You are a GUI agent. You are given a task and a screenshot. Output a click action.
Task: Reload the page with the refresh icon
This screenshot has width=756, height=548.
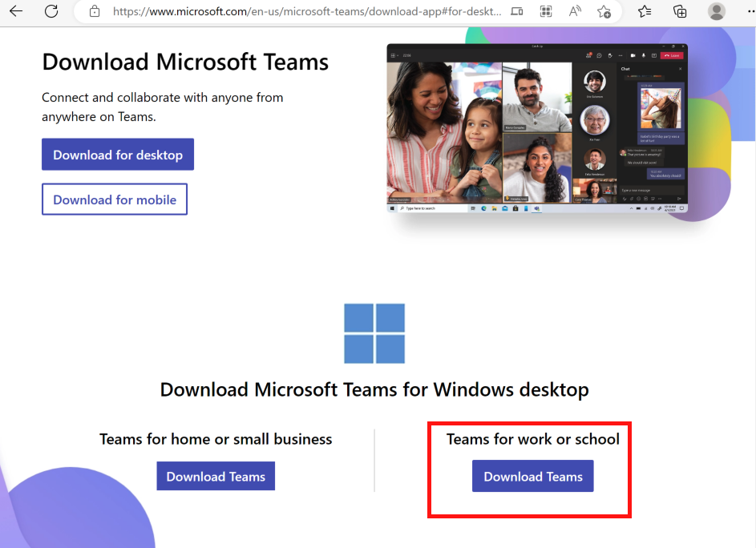[x=51, y=11]
